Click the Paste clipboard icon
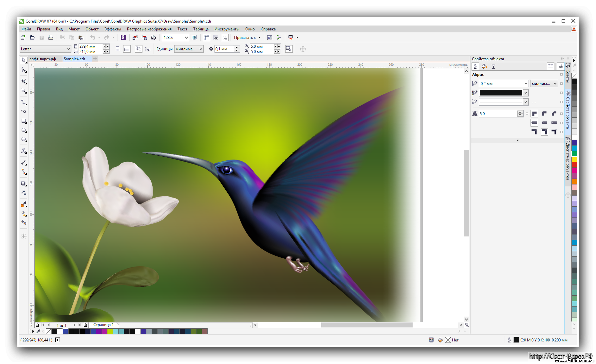596x364 pixels. (x=81, y=38)
